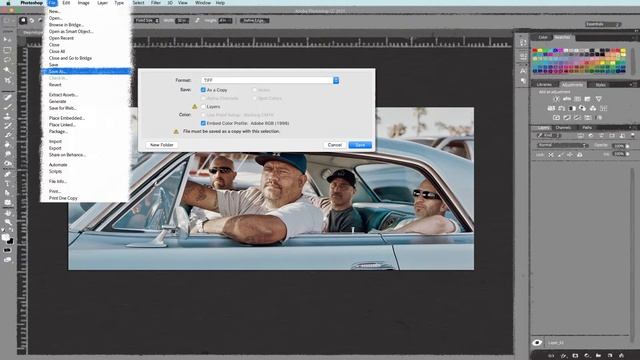The width and height of the screenshot is (640, 360).
Task: Click the foreground color swatch in toolbar
Action: tap(5, 238)
